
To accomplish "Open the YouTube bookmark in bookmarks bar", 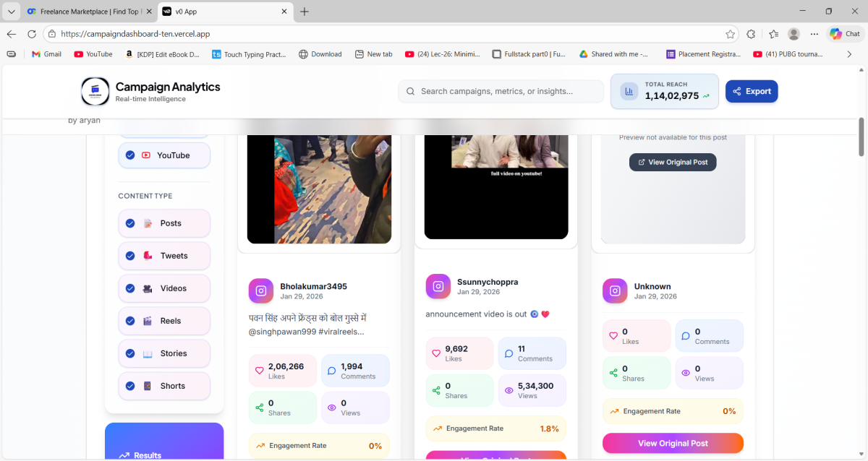I will pos(93,54).
